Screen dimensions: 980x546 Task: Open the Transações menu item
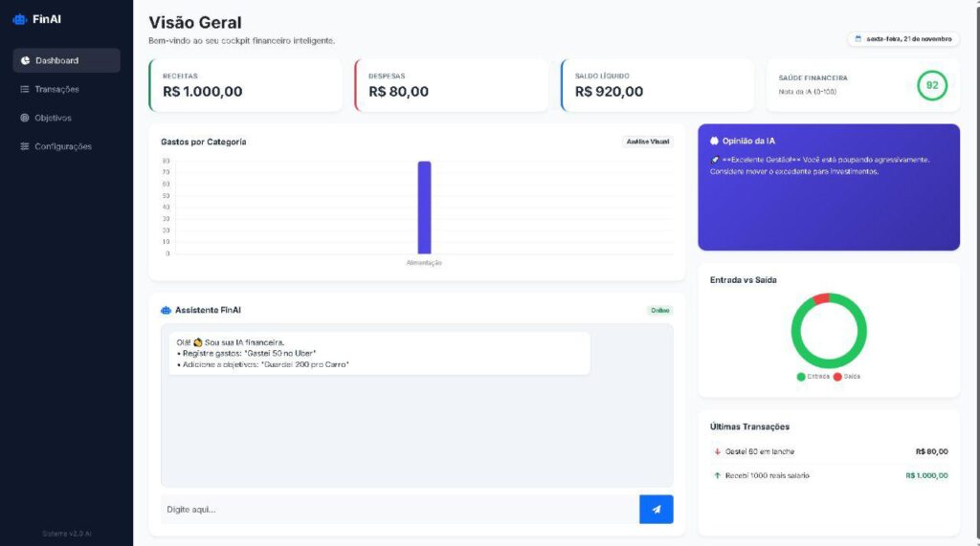(x=56, y=89)
